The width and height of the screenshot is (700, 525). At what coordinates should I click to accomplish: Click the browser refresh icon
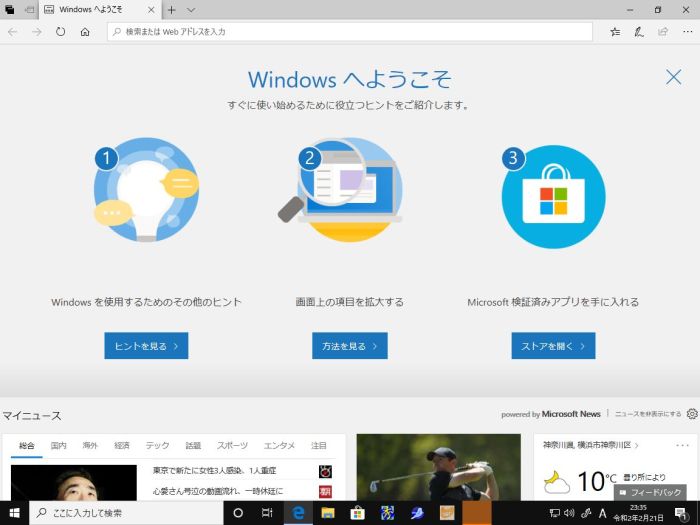[60, 32]
